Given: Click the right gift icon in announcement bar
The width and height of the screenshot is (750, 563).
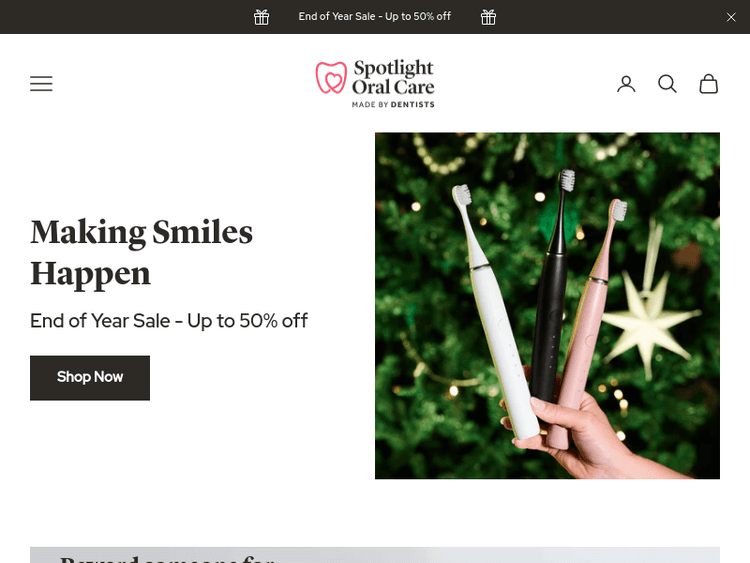Looking at the screenshot, I should click(488, 17).
